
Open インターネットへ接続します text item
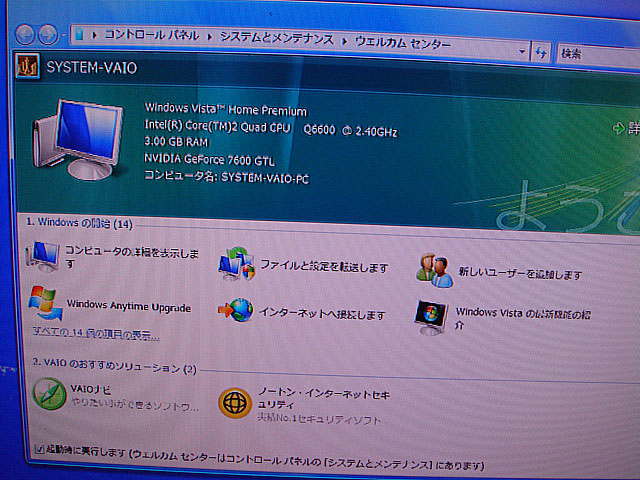[x=322, y=313]
